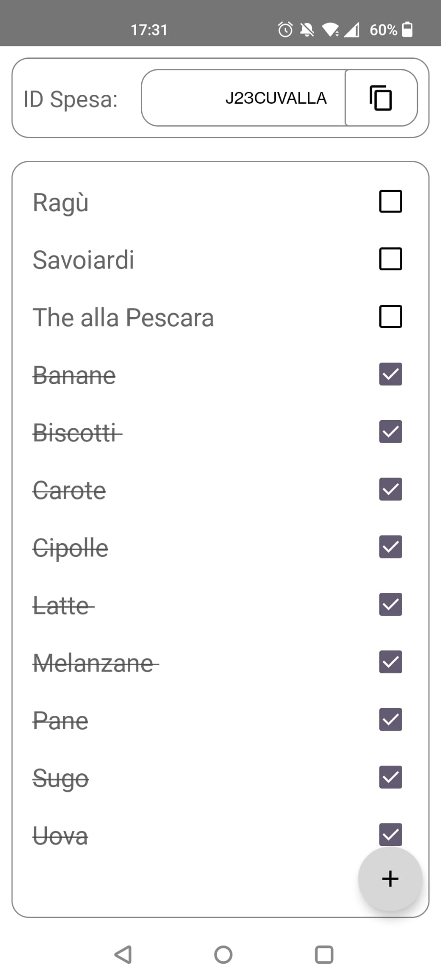The width and height of the screenshot is (441, 980).
Task: Tap the Wi-Fi signal status icon
Action: click(330, 30)
